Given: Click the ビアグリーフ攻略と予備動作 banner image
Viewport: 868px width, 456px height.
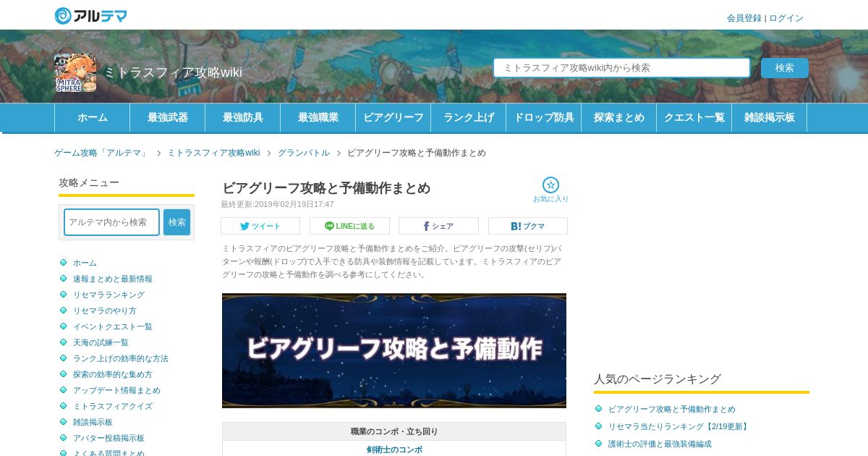Looking at the screenshot, I should tap(394, 350).
